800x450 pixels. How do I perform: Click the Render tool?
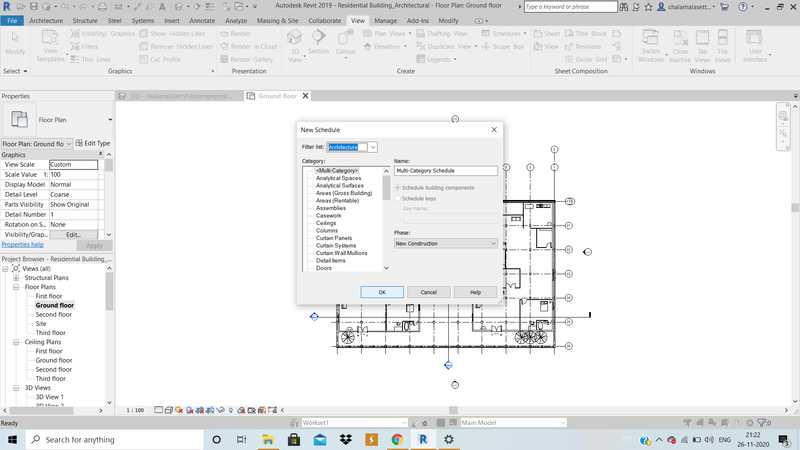coord(235,34)
